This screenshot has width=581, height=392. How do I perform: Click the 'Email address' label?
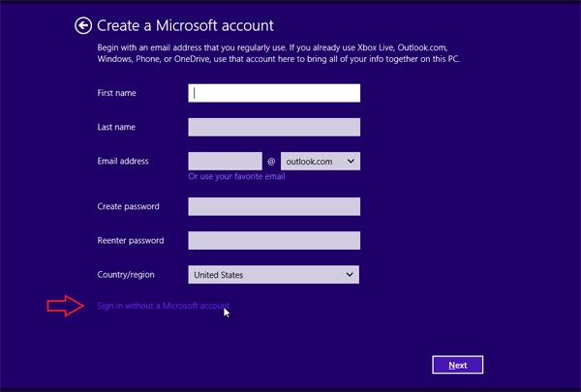(123, 161)
